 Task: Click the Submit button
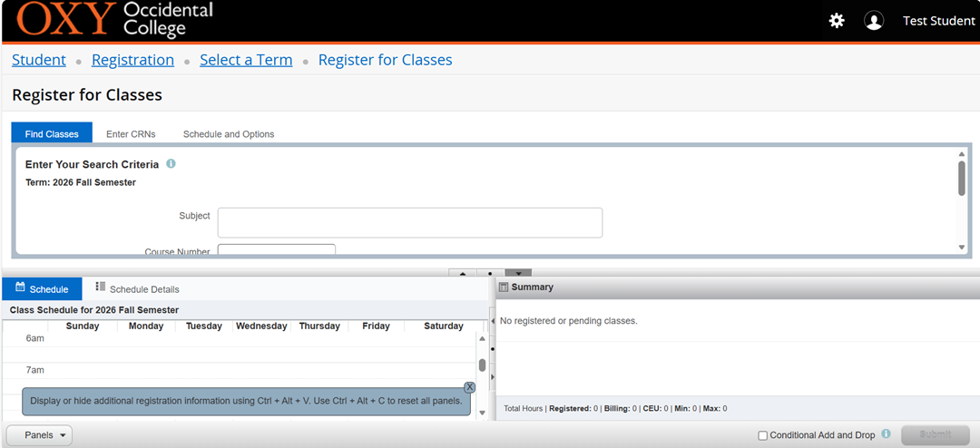pos(935,435)
